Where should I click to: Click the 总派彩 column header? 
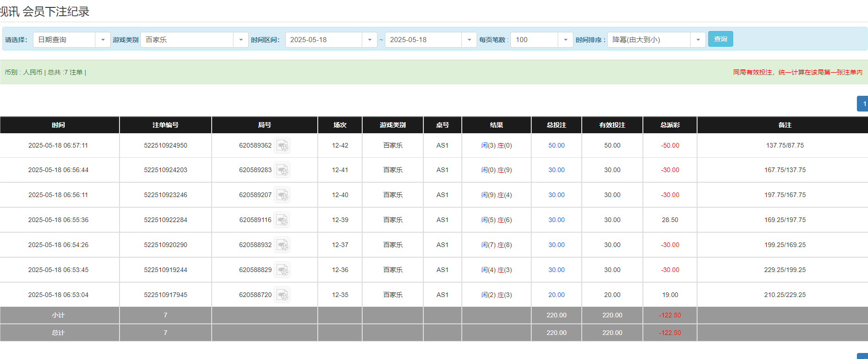click(x=670, y=125)
